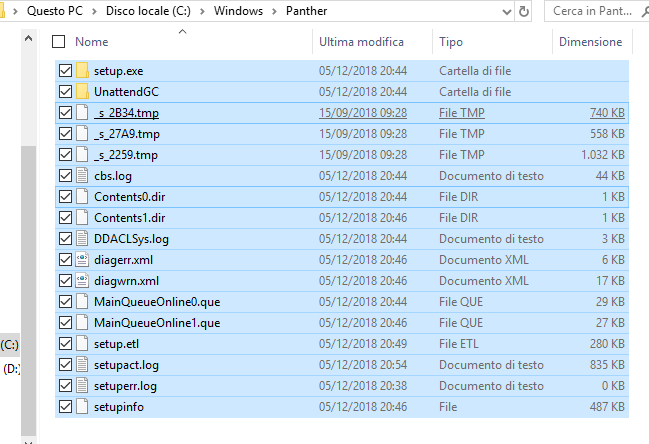Click the File ETL type cell
The height and width of the screenshot is (444, 649).
tap(459, 344)
